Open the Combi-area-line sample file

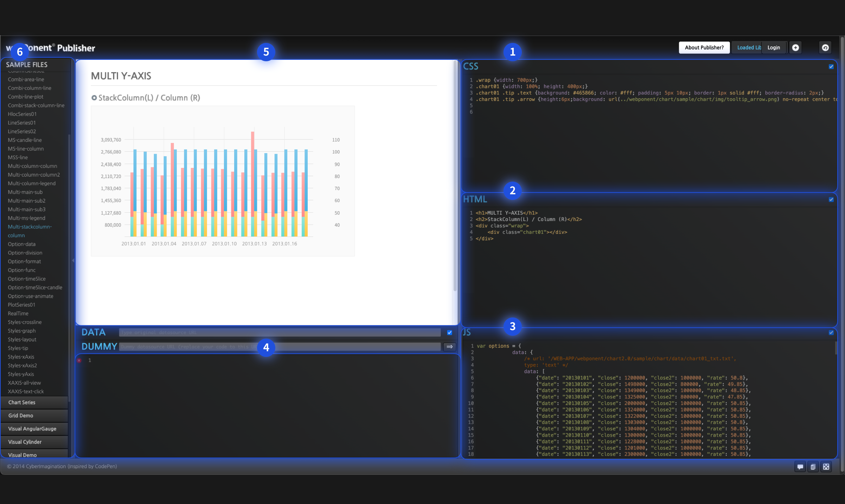click(26, 80)
